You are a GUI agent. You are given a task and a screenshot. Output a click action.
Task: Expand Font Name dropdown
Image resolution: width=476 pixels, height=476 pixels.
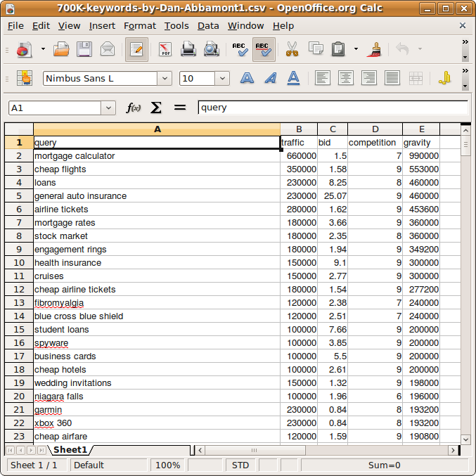(x=165, y=78)
